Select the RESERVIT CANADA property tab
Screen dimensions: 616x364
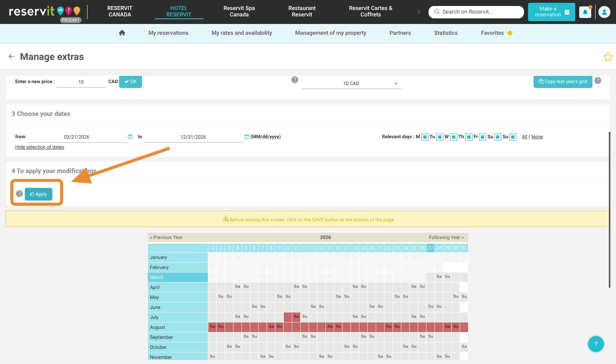coord(120,12)
